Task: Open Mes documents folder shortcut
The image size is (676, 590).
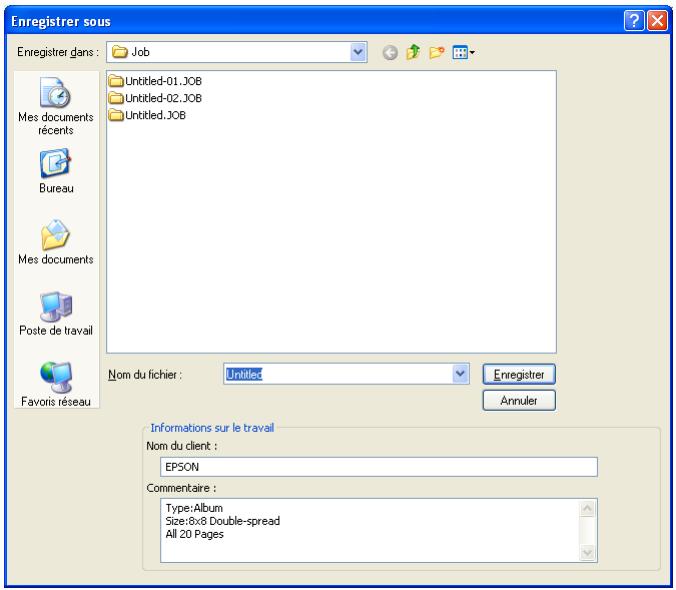Action: click(x=56, y=242)
